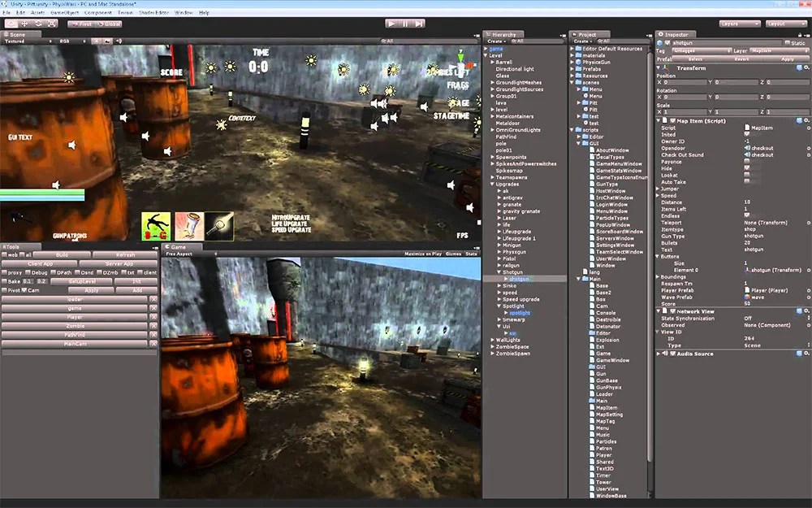Switch to the Project tab
812x508 pixels.
coord(588,35)
